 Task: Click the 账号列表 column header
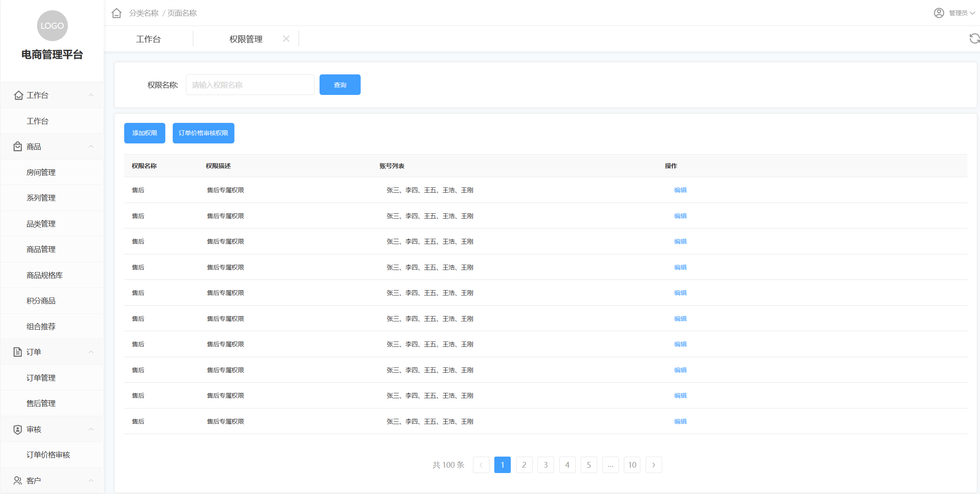pos(392,166)
